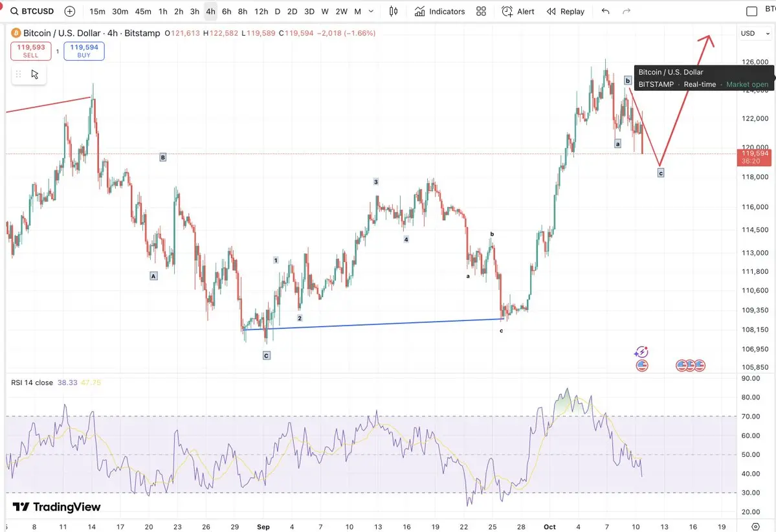Select the blue trend line
The height and width of the screenshot is (532, 776).
pos(373,324)
